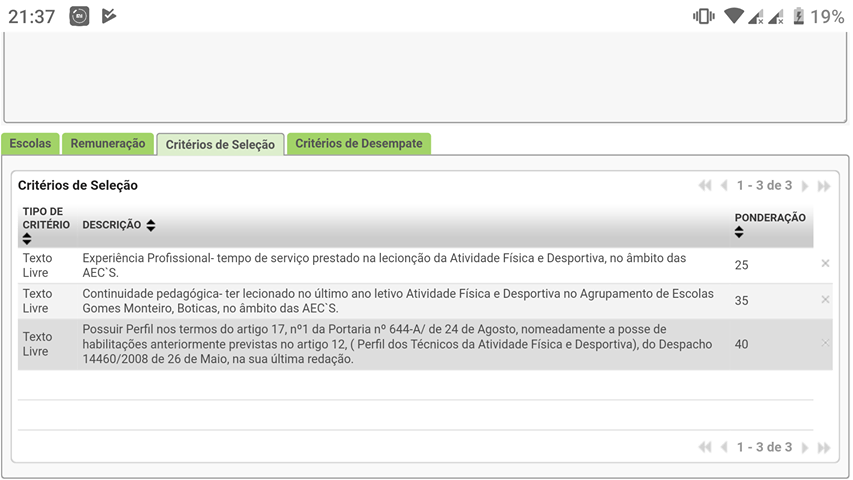Viewport: 853px width, 480px height.
Task: Go to next page in upper pager
Action: (805, 186)
